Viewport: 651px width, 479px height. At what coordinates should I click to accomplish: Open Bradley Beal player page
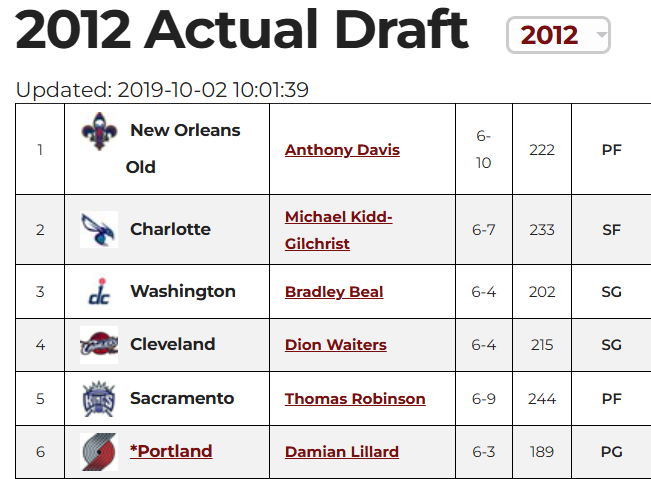[x=334, y=292]
